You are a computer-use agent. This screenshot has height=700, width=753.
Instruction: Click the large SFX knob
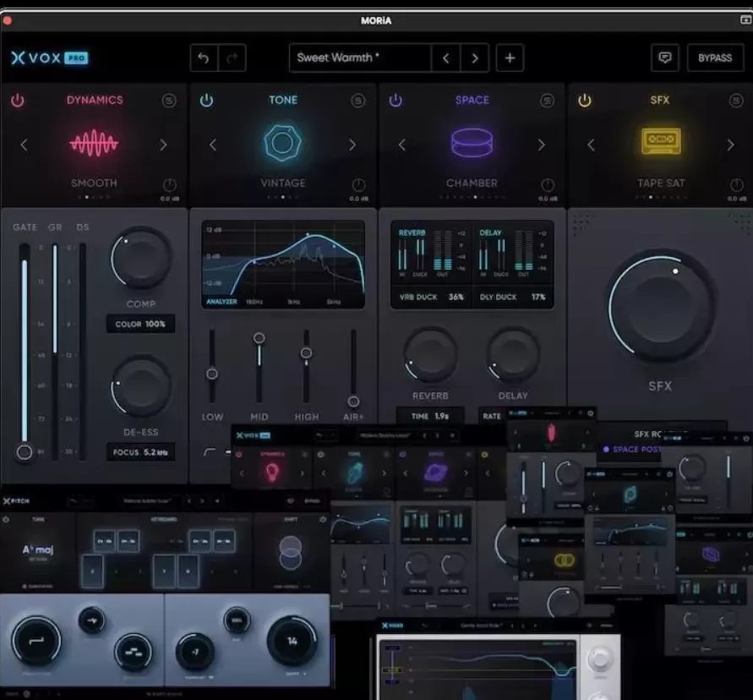pyautogui.click(x=661, y=307)
